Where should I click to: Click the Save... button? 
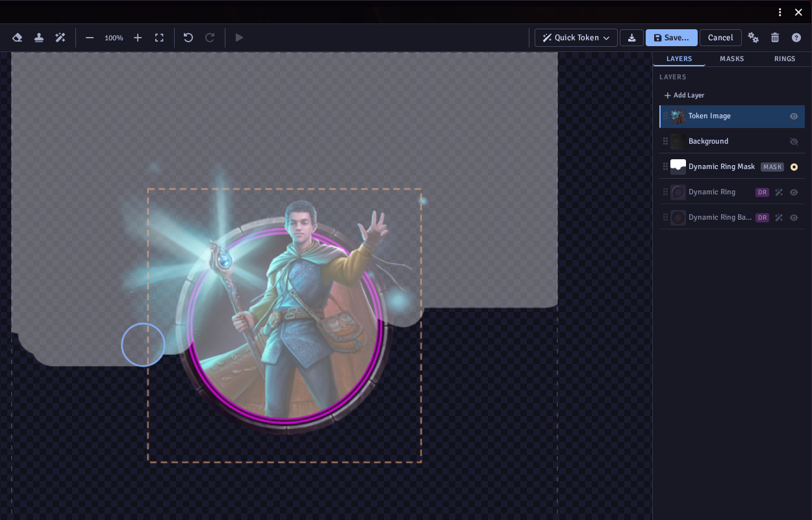[x=672, y=38]
